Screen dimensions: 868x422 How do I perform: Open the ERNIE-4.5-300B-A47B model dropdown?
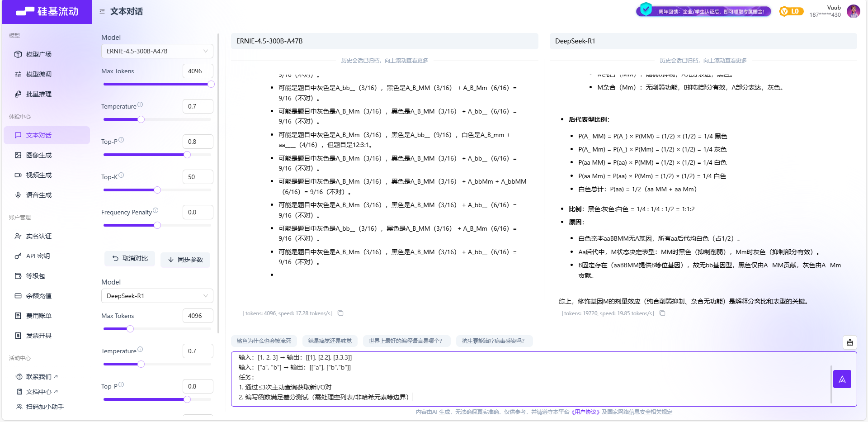[157, 51]
